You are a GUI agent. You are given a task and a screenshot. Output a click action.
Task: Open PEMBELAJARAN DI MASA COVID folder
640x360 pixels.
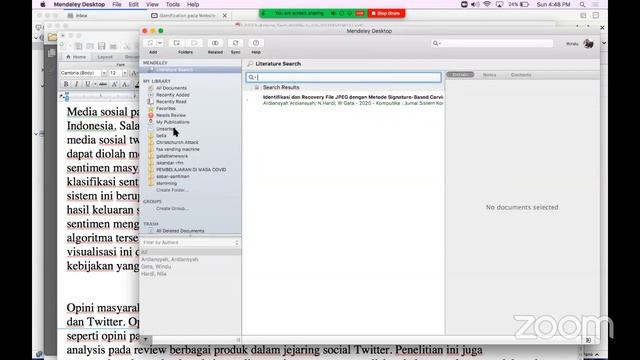191,170
